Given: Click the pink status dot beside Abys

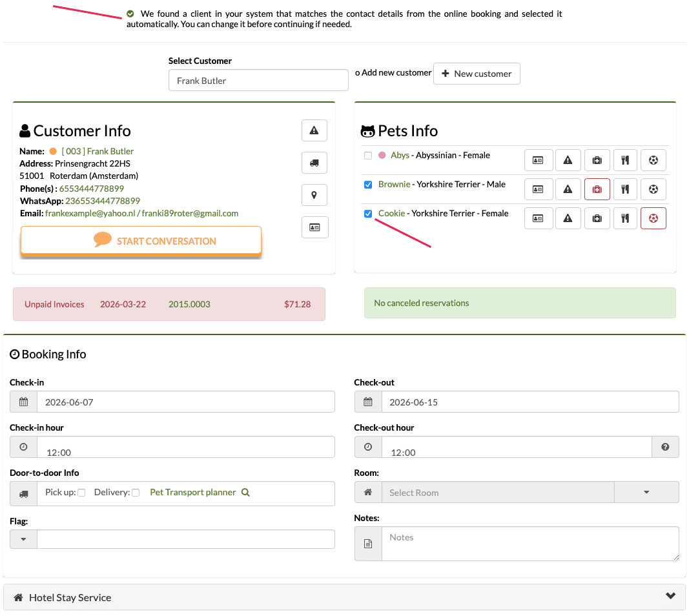Looking at the screenshot, I should pyautogui.click(x=382, y=155).
